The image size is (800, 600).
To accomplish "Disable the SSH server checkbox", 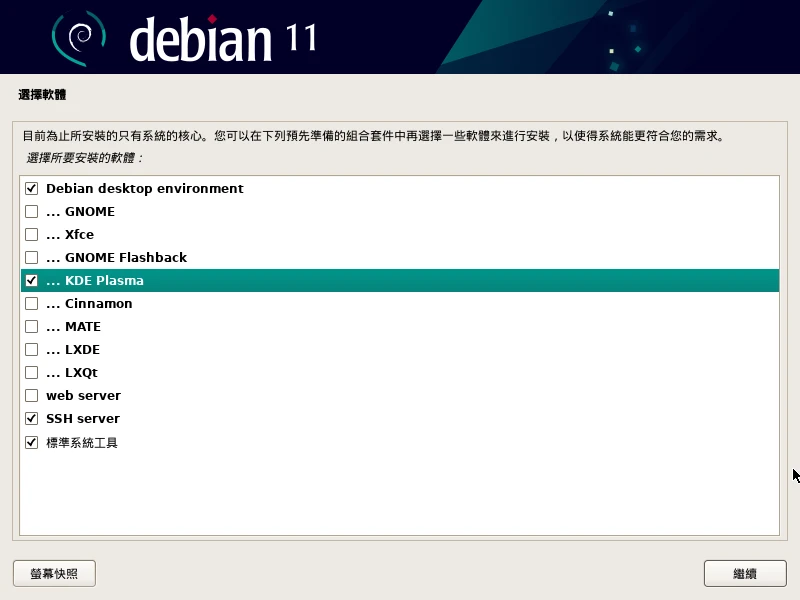I will click(31, 419).
